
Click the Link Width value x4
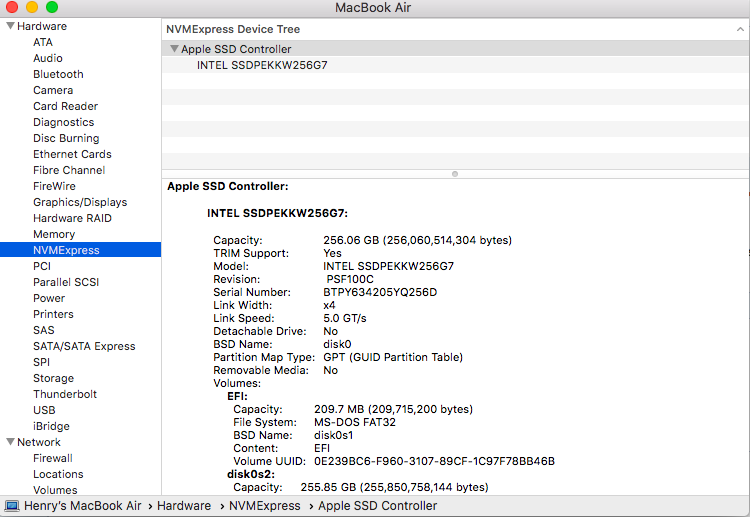pos(329,305)
